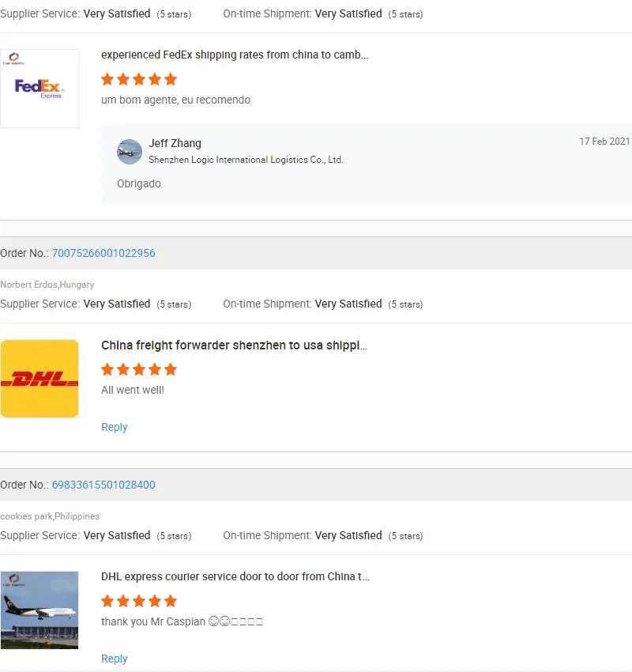Click the star rating under the freight forwarder review

pos(139,369)
